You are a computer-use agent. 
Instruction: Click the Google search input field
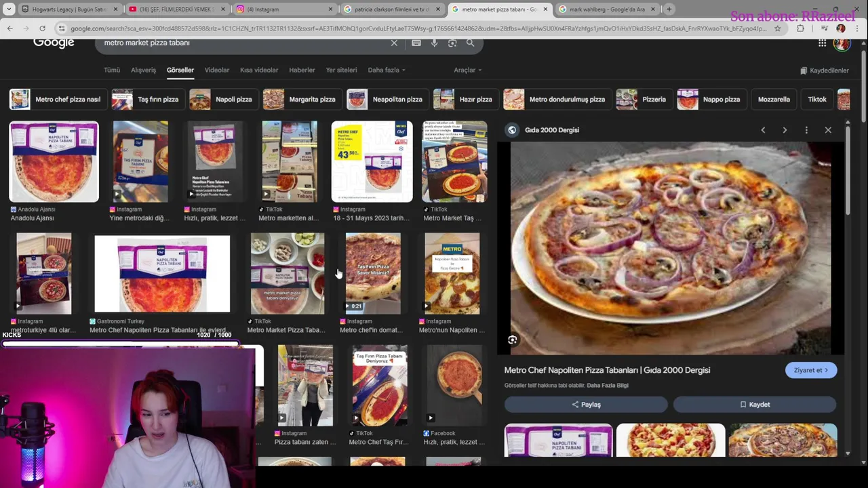pyautogui.click(x=244, y=43)
